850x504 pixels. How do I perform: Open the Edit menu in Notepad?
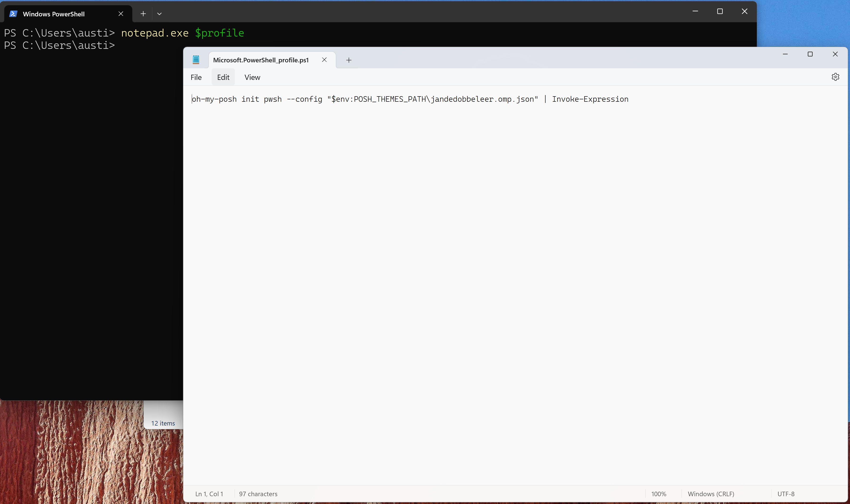click(223, 78)
